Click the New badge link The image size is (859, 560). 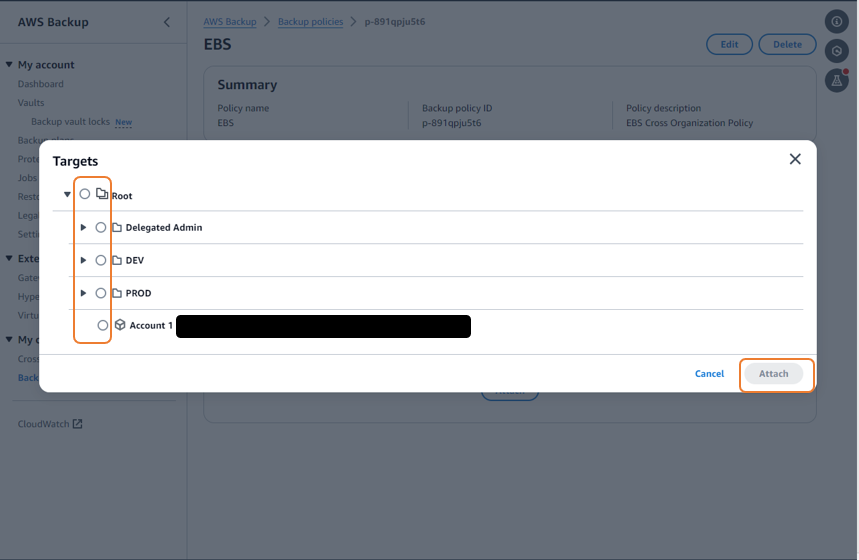tap(123, 122)
